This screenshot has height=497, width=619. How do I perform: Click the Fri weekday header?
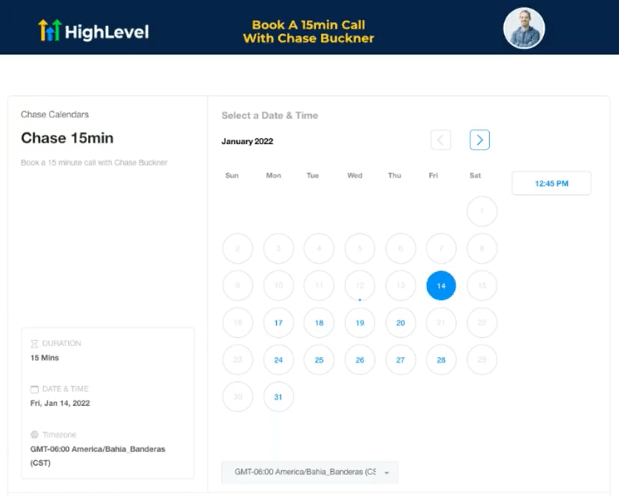[433, 175]
